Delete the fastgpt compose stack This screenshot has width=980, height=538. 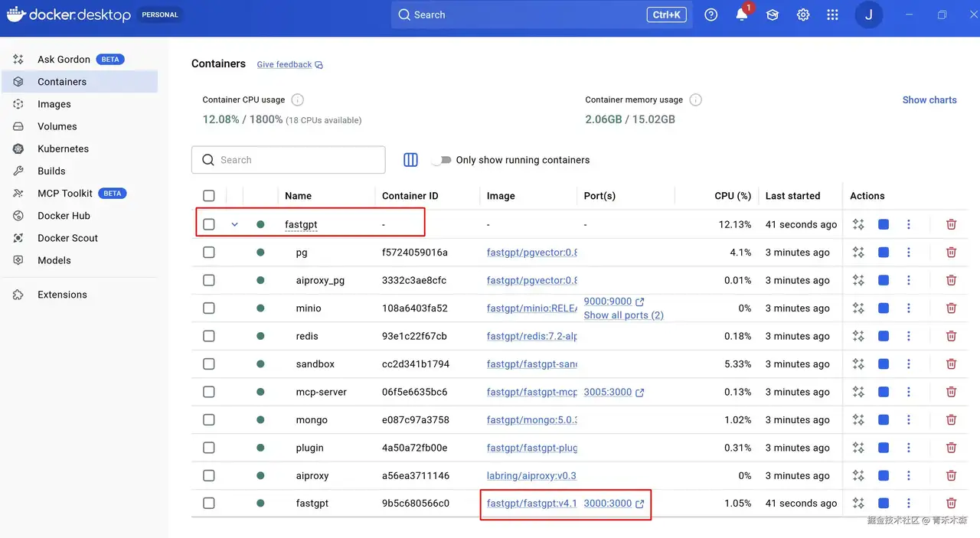tap(951, 224)
